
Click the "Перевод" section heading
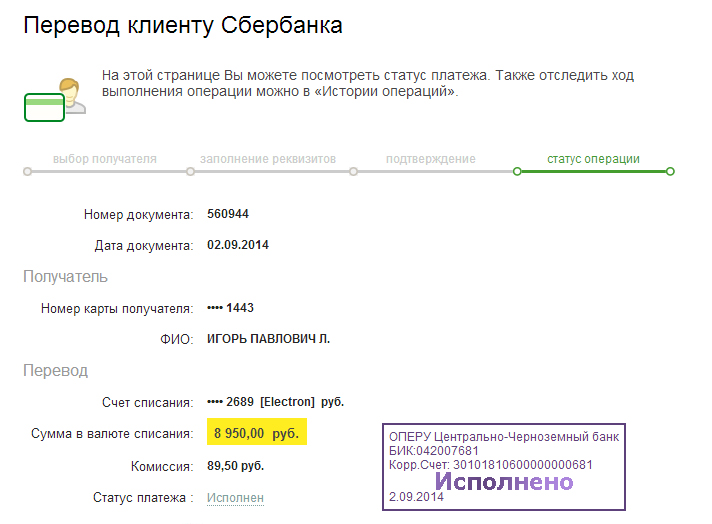pos(55,371)
